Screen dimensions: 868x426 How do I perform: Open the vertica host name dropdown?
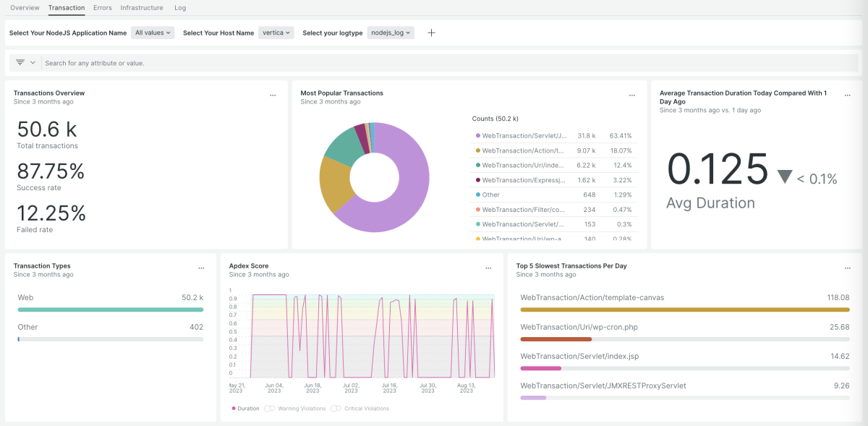click(276, 33)
